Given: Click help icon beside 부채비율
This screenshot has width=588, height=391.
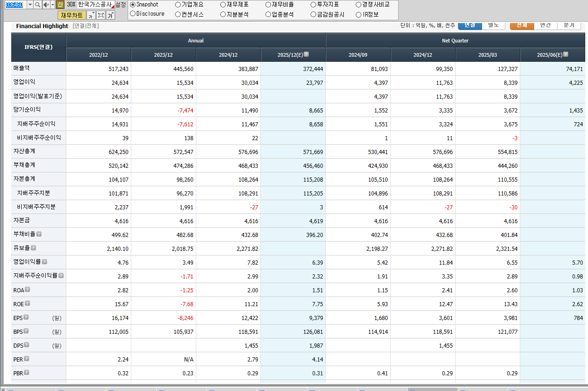Looking at the screenshot, I should (39, 234).
